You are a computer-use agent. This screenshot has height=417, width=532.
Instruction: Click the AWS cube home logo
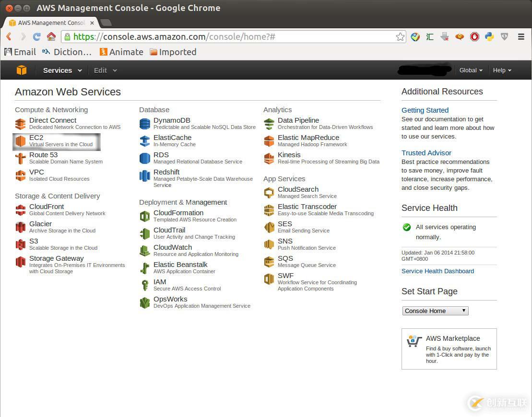point(22,70)
